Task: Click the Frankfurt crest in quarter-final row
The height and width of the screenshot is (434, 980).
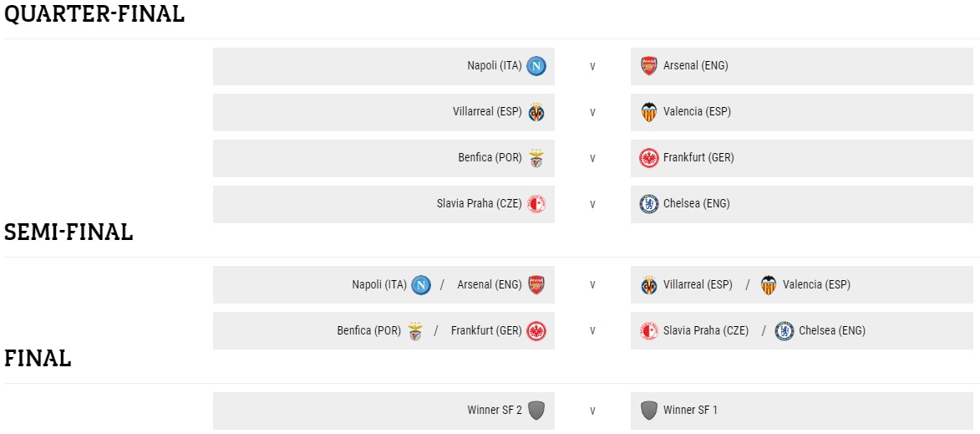Action: point(649,158)
